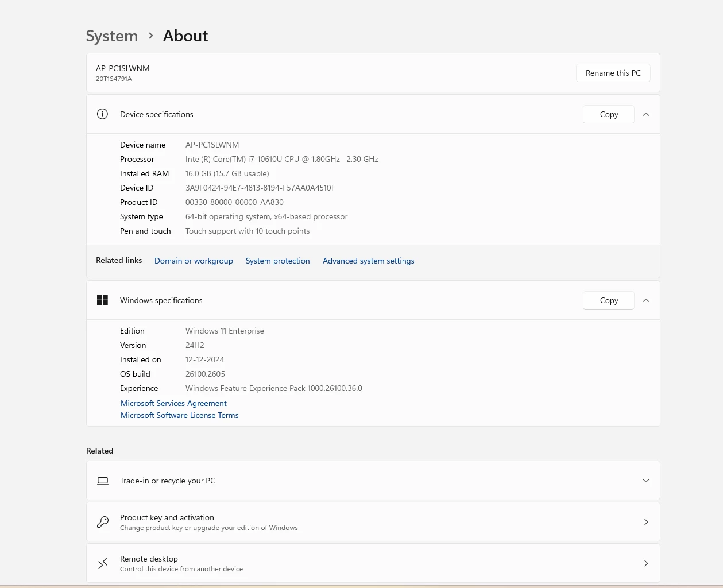Screen dimensions: 723x588
Task: Click the Related section heading
Action: [100, 451]
